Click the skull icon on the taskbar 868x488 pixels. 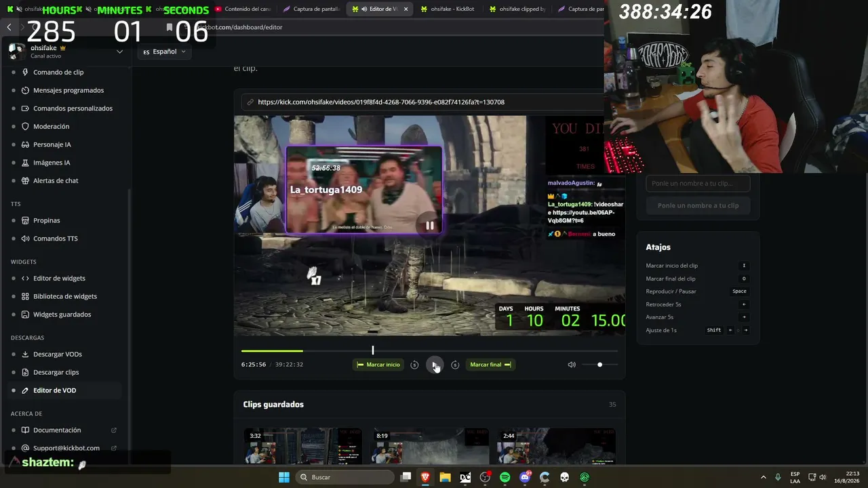point(564,477)
